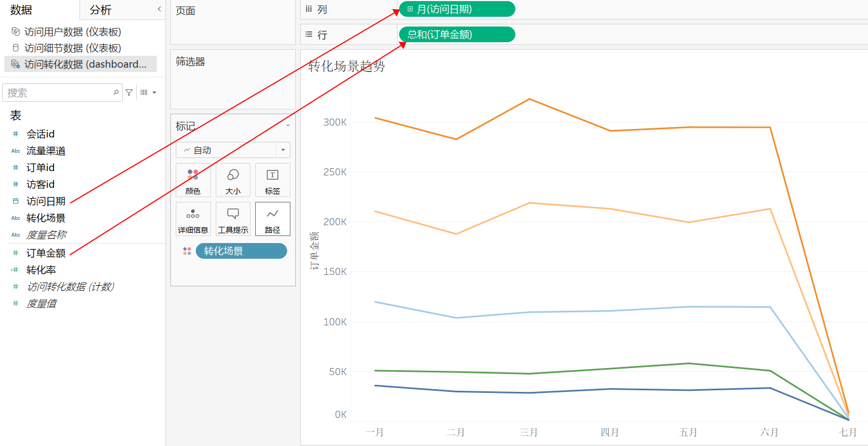Select the 一月 header on the x-axis
868x446 pixels.
pos(375,432)
